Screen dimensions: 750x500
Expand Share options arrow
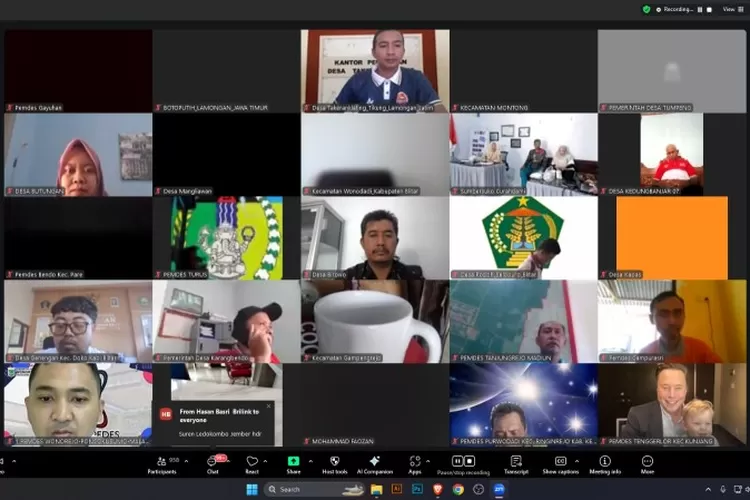click(x=311, y=461)
